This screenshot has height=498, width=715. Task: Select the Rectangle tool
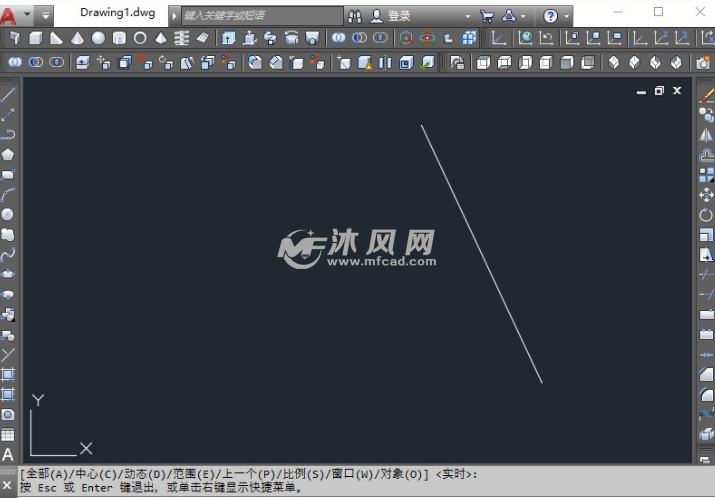8,175
